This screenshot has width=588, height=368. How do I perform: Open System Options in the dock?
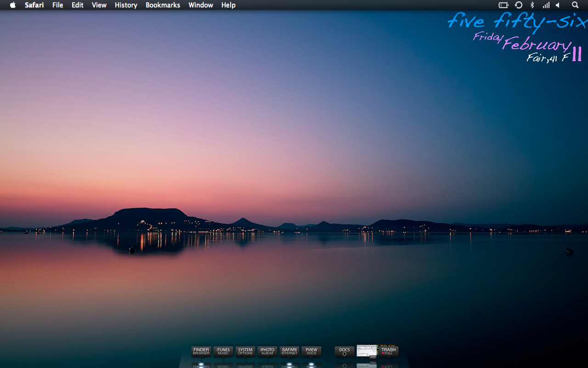pyautogui.click(x=245, y=351)
